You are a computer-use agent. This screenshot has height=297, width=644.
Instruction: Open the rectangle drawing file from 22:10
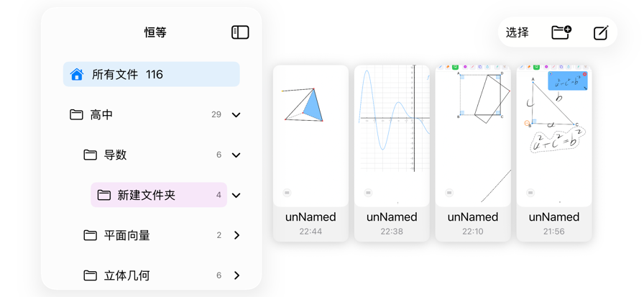(473, 153)
